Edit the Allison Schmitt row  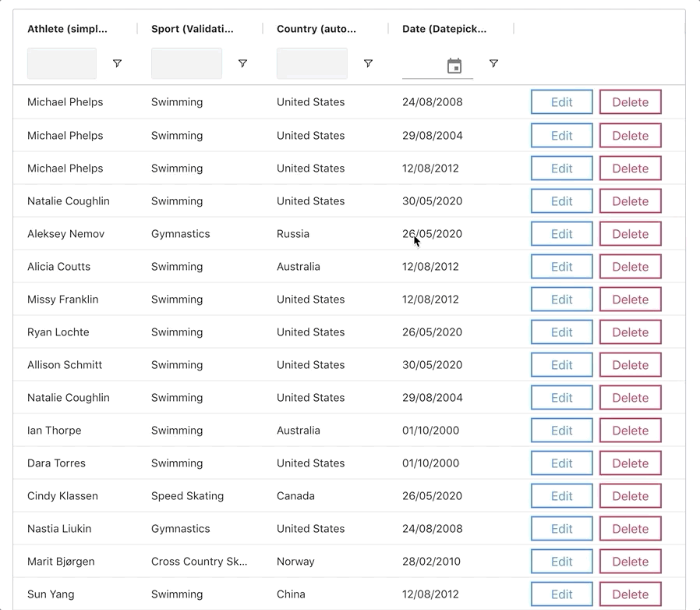(x=561, y=364)
